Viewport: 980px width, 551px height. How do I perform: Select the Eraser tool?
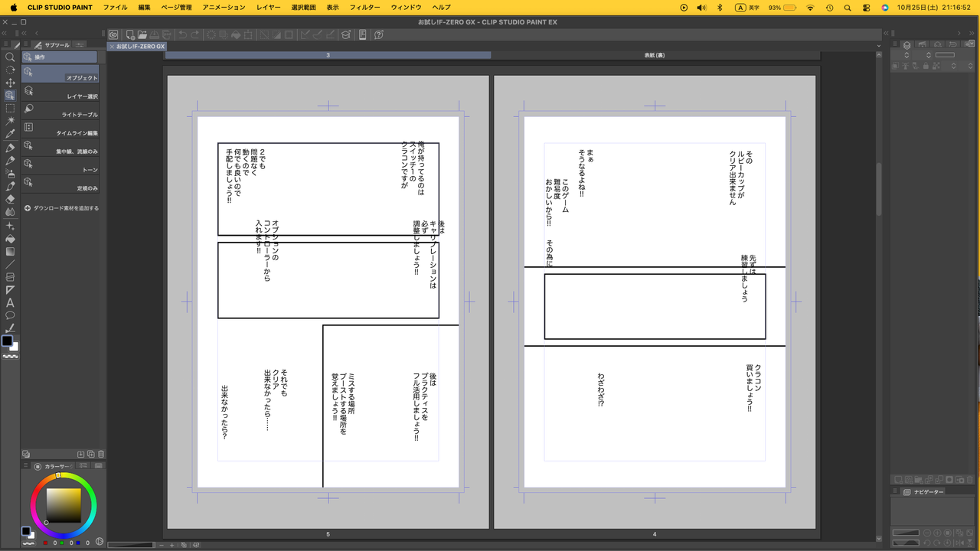click(x=10, y=199)
